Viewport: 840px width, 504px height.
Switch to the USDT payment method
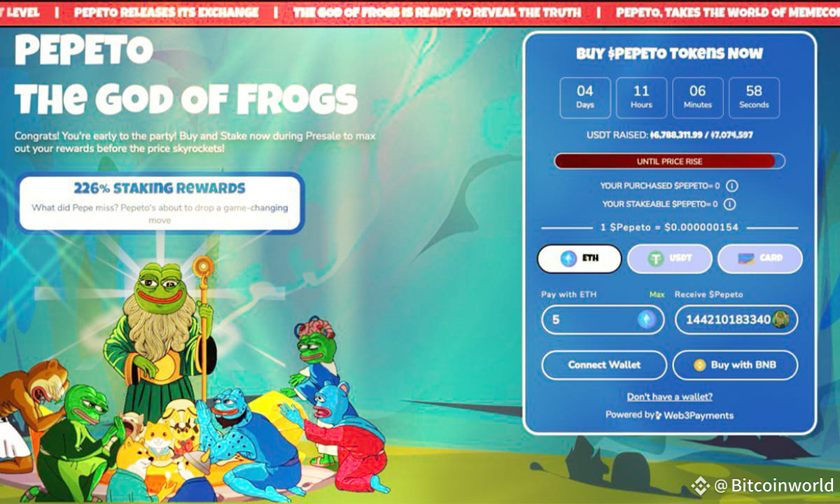(670, 258)
